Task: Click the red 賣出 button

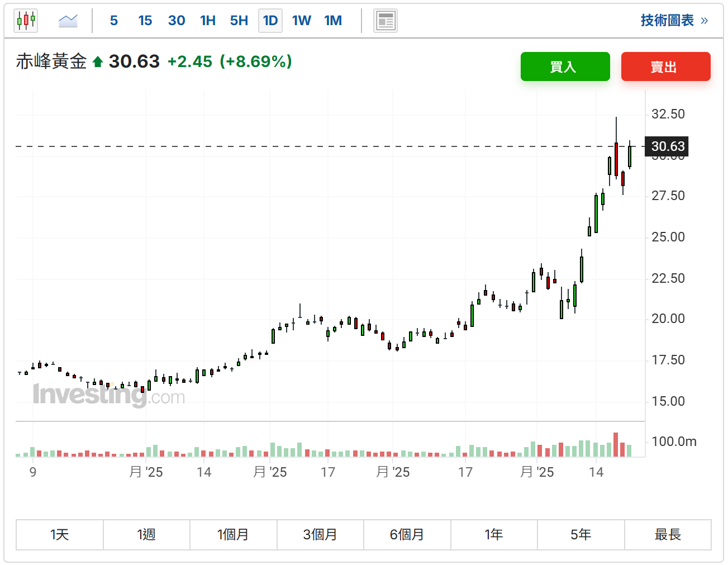Action: click(666, 67)
